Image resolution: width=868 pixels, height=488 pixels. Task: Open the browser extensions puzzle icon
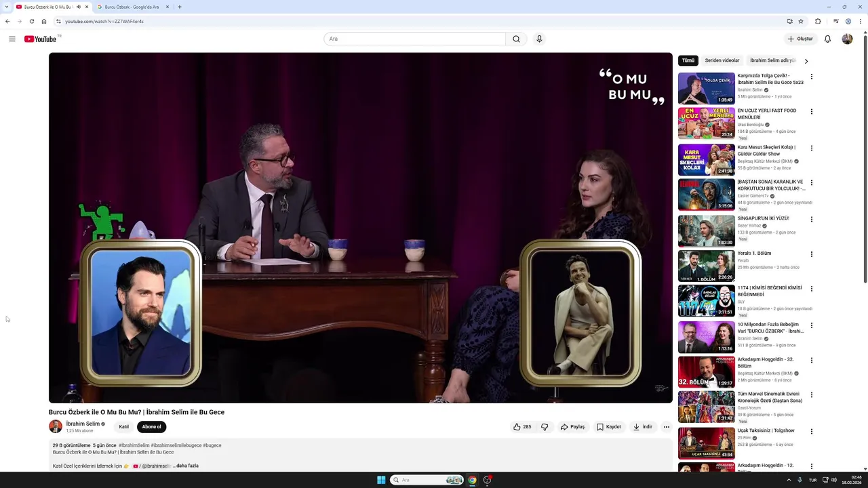[818, 21]
